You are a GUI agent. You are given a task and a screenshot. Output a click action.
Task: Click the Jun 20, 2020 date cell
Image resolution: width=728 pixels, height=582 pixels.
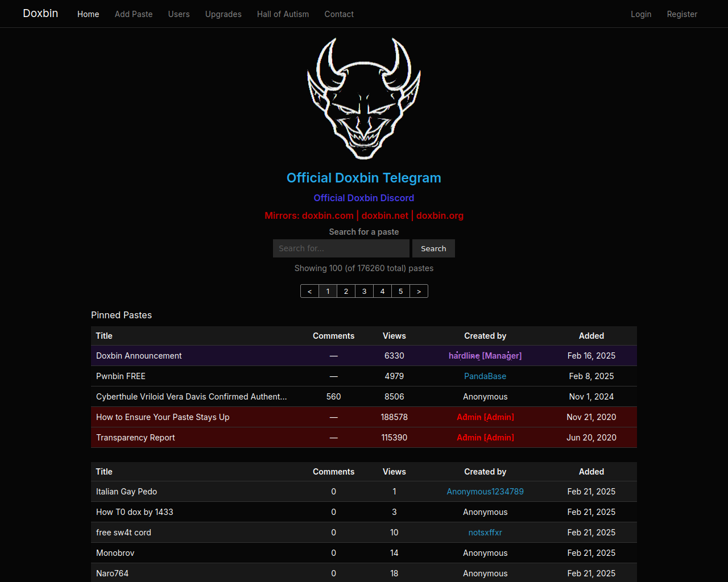pyautogui.click(x=591, y=438)
